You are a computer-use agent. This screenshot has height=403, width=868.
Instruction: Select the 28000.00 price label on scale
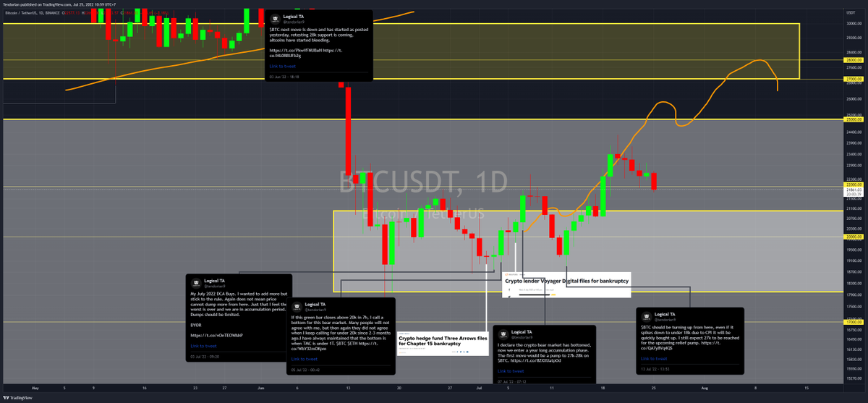pos(854,61)
